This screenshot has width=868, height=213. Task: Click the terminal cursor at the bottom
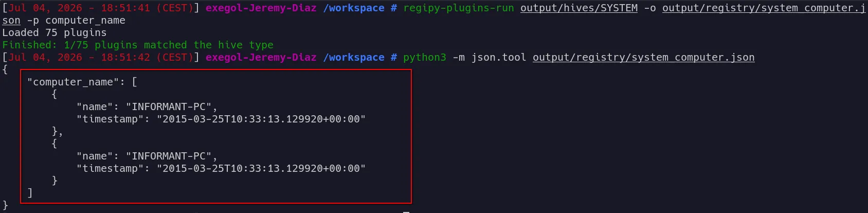[x=406, y=211]
